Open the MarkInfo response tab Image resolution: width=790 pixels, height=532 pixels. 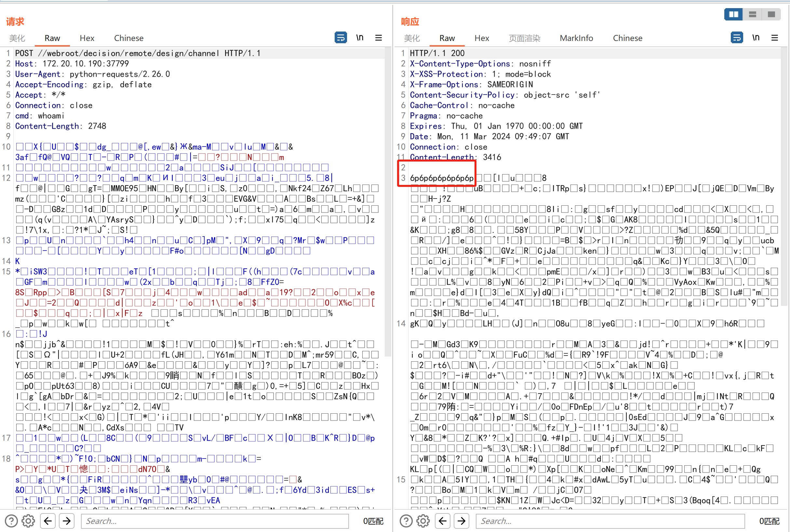click(576, 38)
